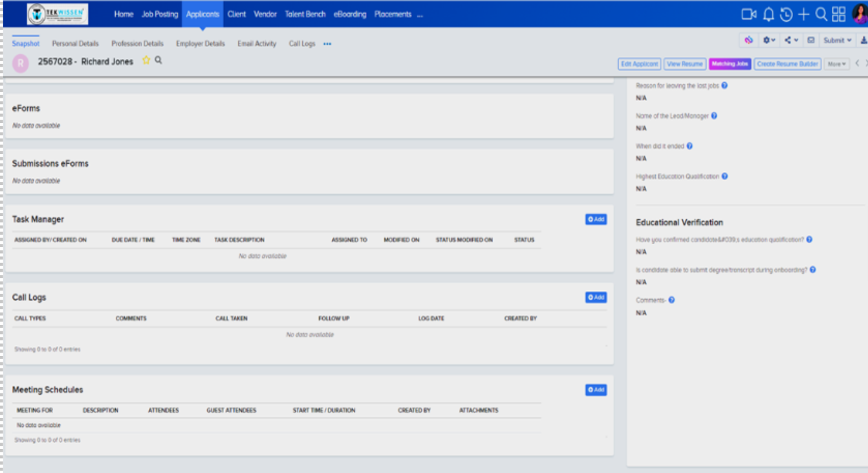868x473 pixels.
Task: Expand the share options dropdown
Action: point(791,40)
